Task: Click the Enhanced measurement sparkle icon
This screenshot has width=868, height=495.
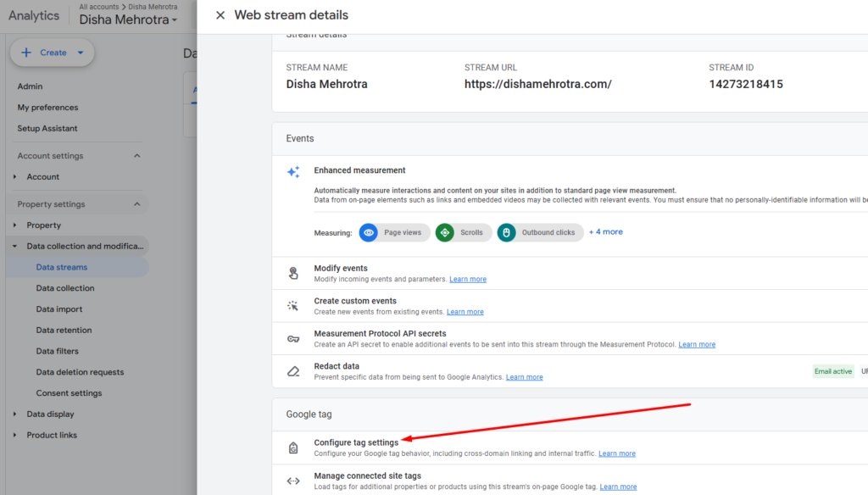Action: point(293,172)
